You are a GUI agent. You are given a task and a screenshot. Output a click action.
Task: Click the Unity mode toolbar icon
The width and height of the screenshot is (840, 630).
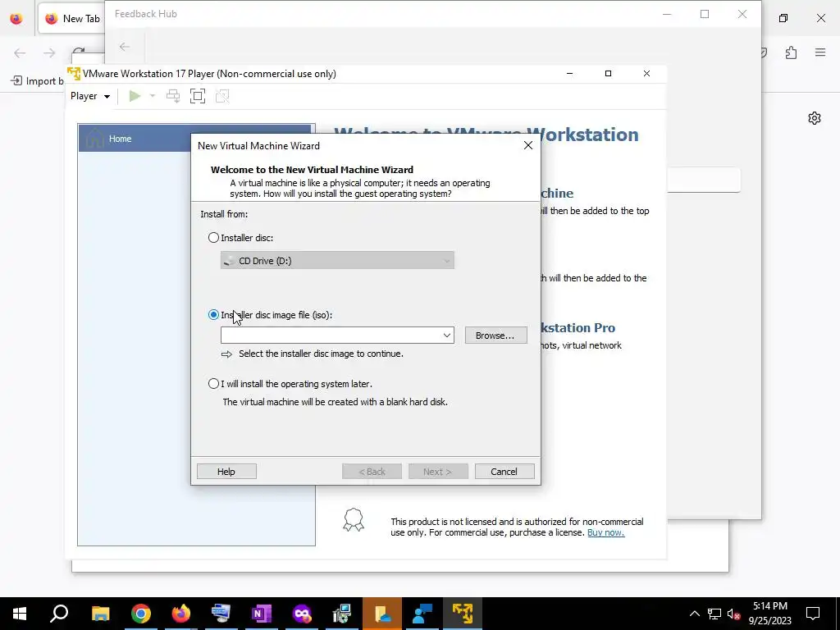[x=222, y=96]
